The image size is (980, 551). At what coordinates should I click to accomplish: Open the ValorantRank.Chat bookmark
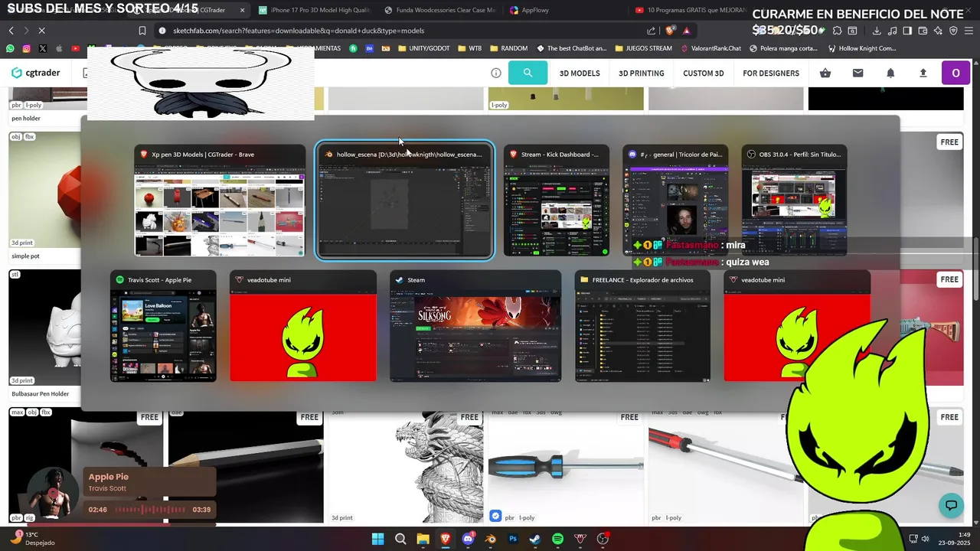coord(710,48)
